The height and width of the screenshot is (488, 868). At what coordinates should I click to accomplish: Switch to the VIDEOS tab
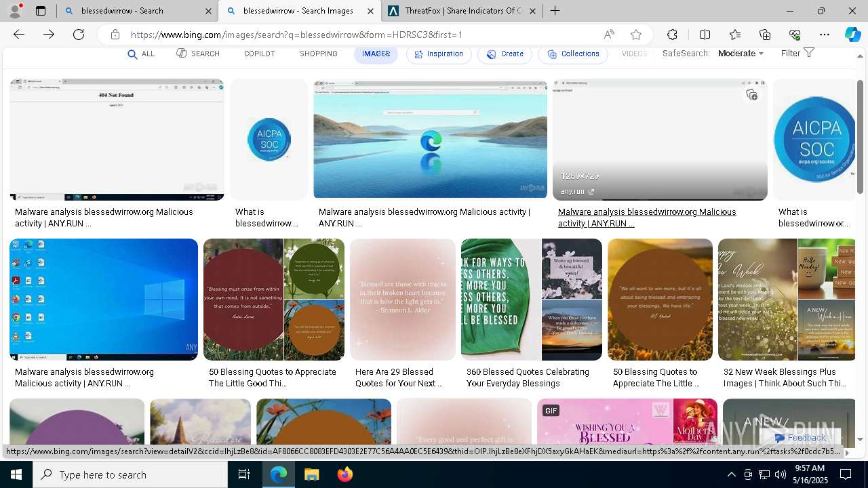[634, 54]
